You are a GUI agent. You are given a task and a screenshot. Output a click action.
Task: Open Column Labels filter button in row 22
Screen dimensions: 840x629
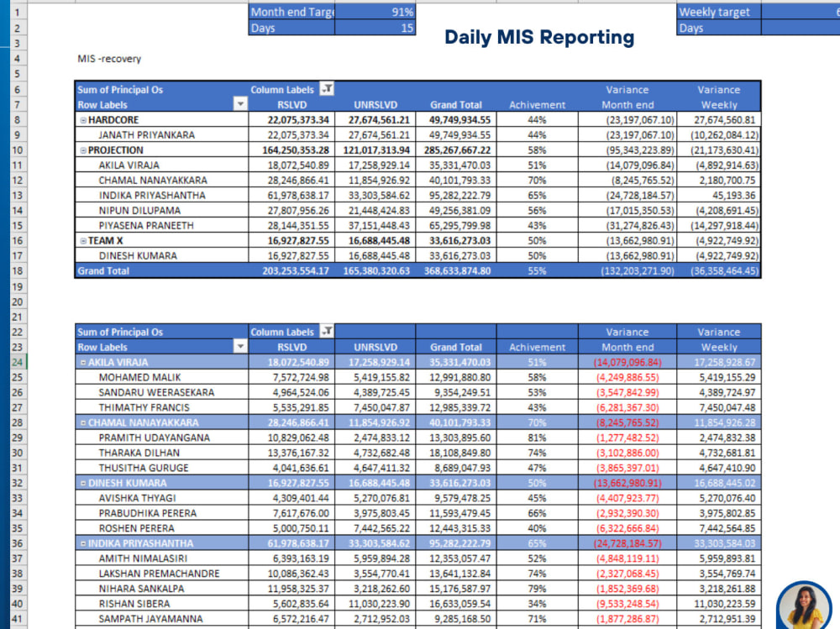pos(327,331)
